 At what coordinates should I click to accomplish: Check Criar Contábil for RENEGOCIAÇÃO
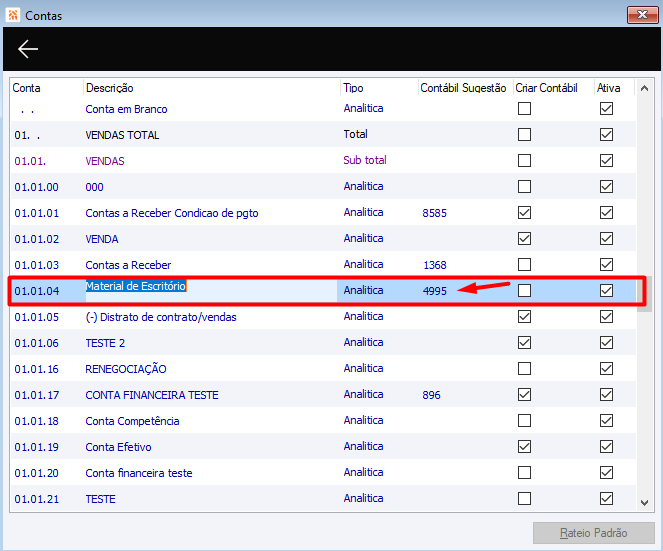coord(524,369)
